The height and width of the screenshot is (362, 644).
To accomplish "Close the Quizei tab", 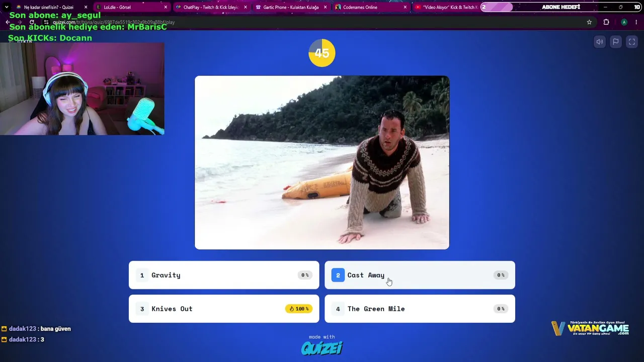I will [x=86, y=7].
